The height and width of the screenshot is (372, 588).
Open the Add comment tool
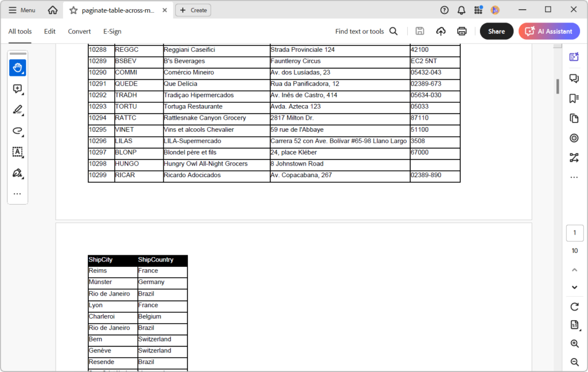tap(18, 89)
